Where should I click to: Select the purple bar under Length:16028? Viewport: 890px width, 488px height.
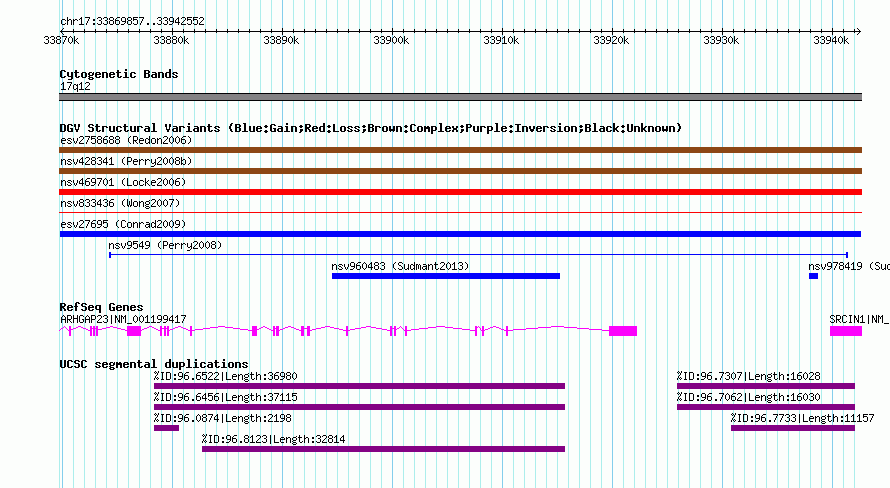pos(766,386)
